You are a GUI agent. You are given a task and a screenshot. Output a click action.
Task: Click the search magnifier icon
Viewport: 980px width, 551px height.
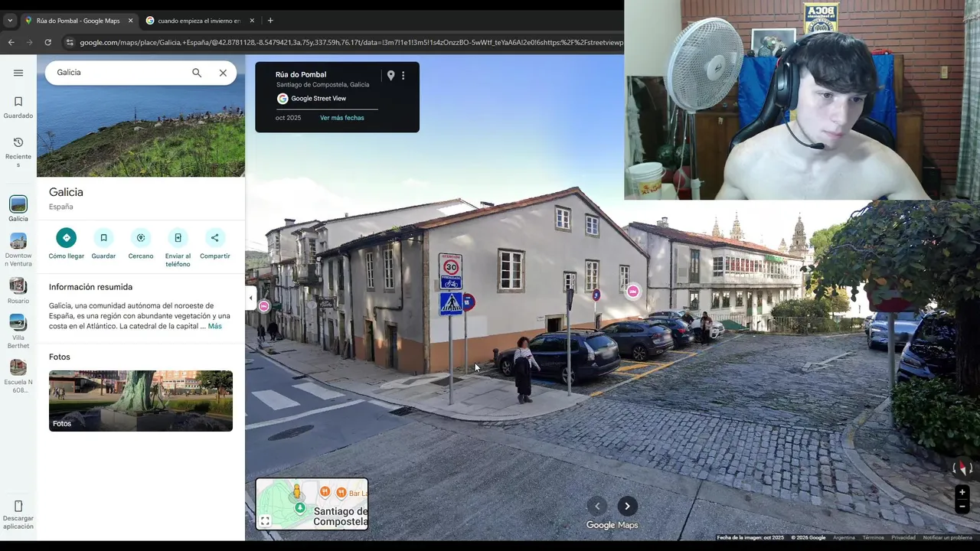197,73
